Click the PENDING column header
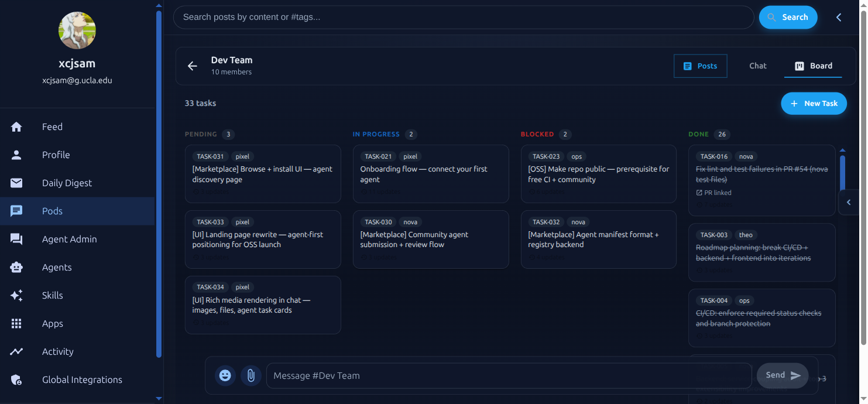This screenshot has height=404, width=868. [x=201, y=135]
